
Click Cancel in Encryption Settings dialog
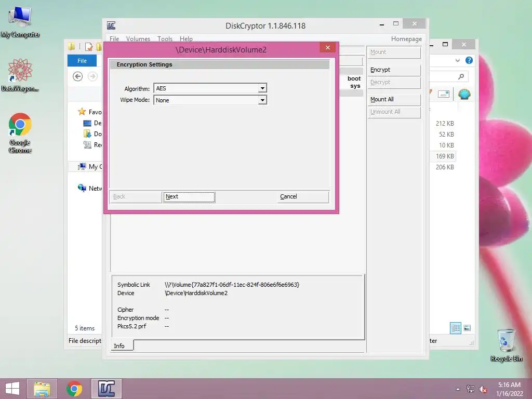click(x=303, y=197)
